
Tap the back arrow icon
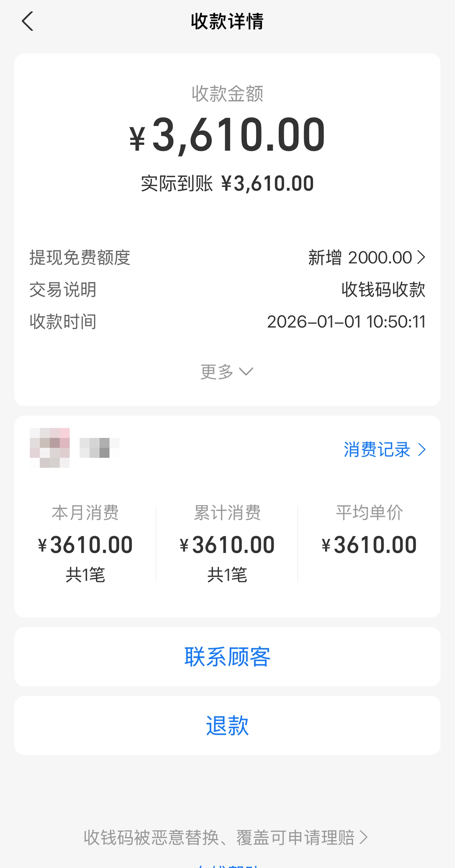28,21
